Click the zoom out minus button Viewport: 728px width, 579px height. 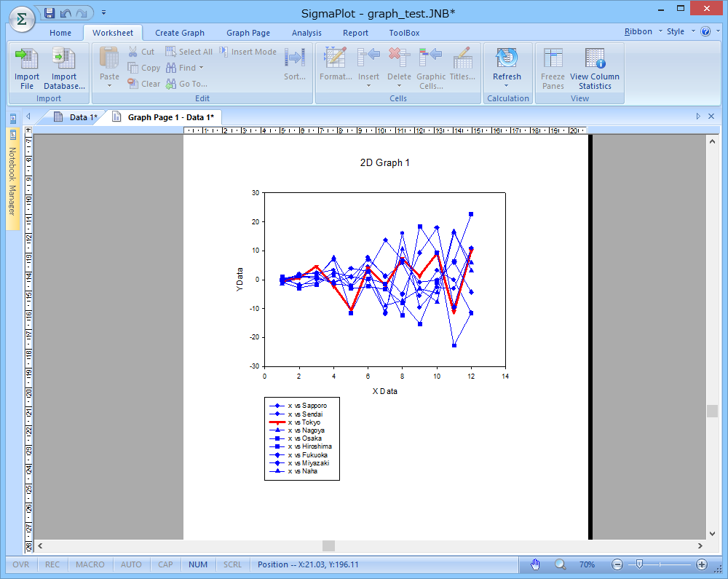pyautogui.click(x=617, y=564)
